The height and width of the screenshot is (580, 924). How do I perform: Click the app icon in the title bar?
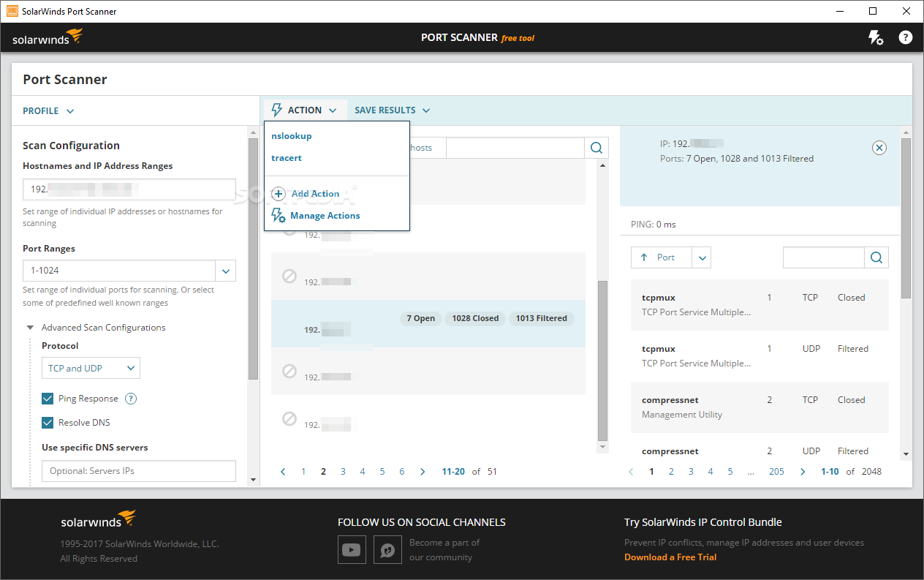[12, 11]
